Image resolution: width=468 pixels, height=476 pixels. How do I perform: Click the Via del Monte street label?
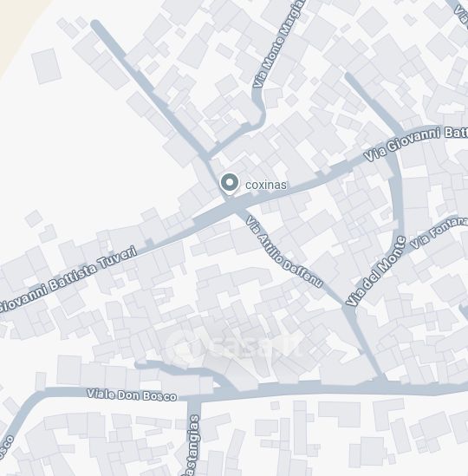(376, 271)
